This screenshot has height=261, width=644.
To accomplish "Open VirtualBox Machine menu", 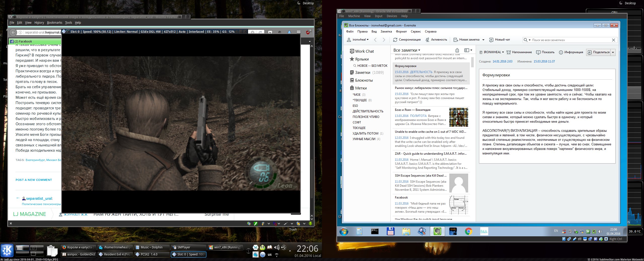I will (x=354, y=16).
